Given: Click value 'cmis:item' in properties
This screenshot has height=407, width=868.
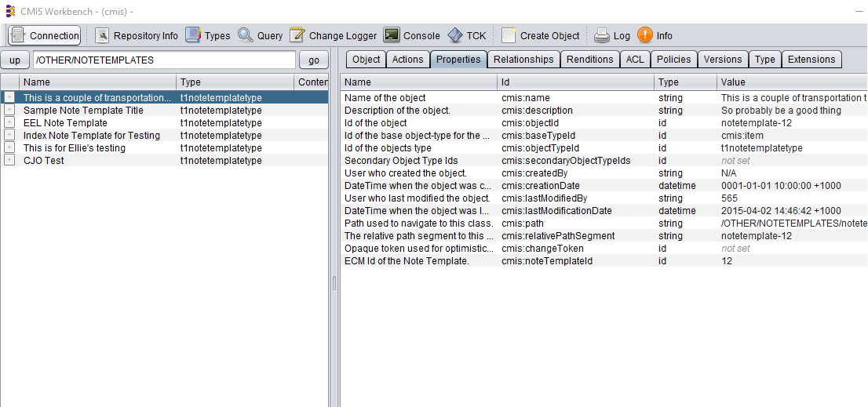Looking at the screenshot, I should [x=742, y=136].
